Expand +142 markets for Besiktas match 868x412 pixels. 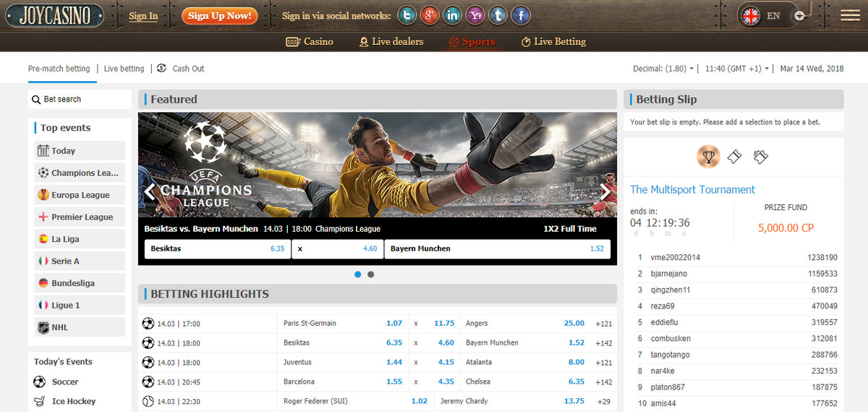[603, 343]
